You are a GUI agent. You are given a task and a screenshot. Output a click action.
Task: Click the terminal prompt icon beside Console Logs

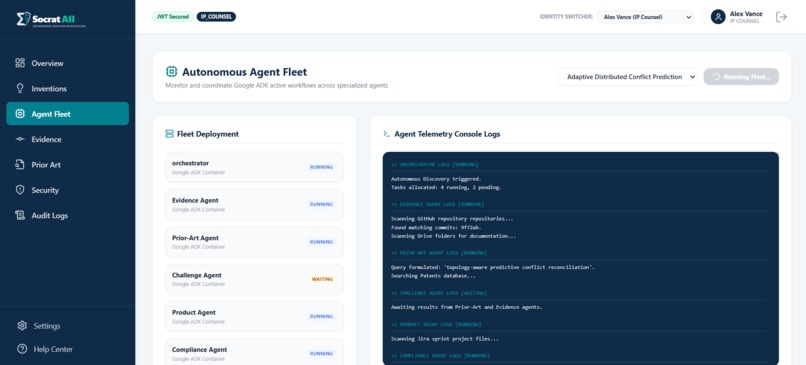pos(387,134)
